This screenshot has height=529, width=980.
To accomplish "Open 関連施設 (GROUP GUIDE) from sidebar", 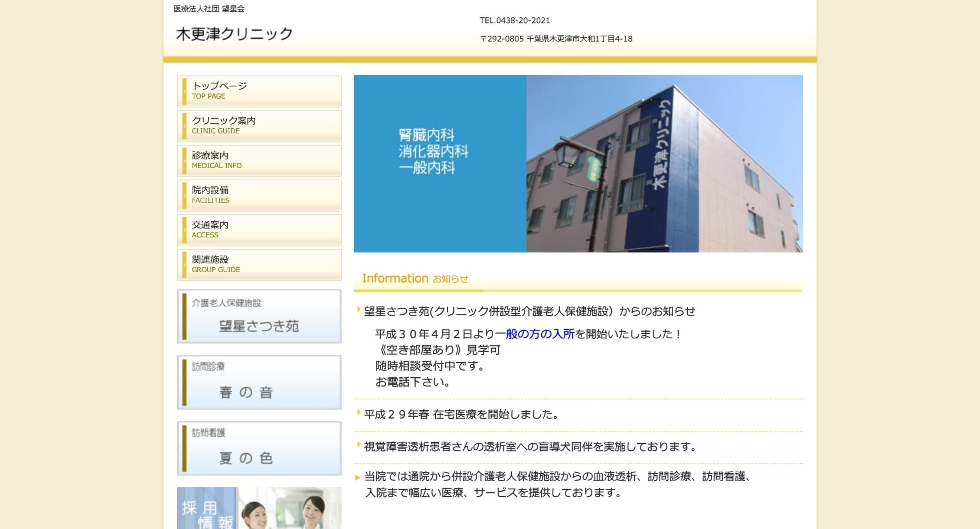I will click(259, 264).
